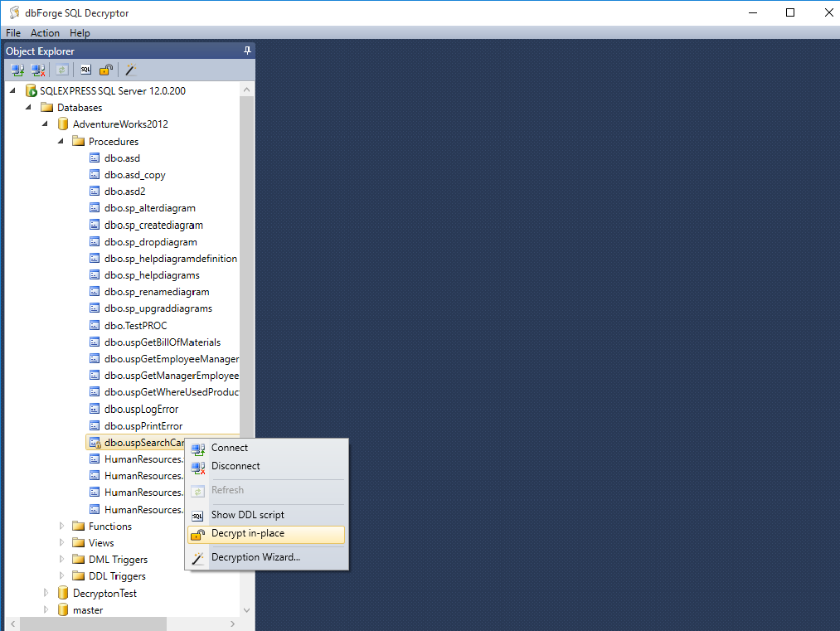
Task: Click the Procedures folder icon
Action: click(x=78, y=141)
